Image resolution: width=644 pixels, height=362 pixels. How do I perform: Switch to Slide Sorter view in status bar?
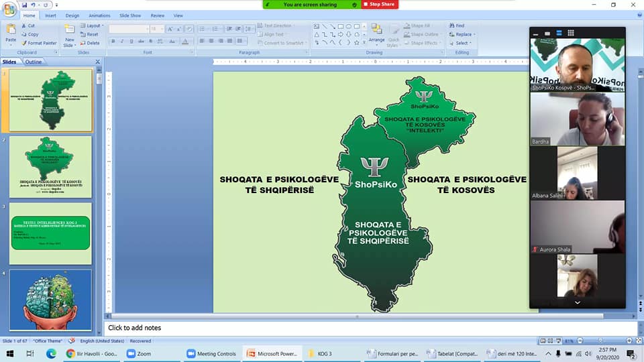pos(550,341)
